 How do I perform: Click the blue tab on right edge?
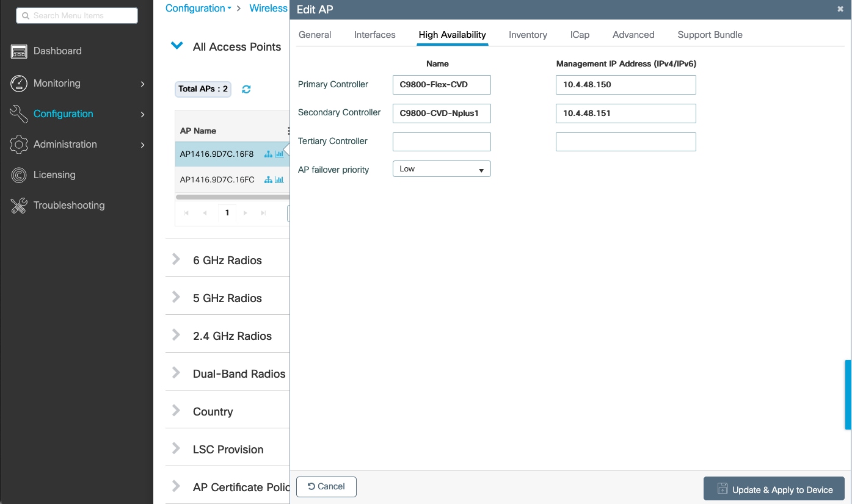pyautogui.click(x=848, y=395)
